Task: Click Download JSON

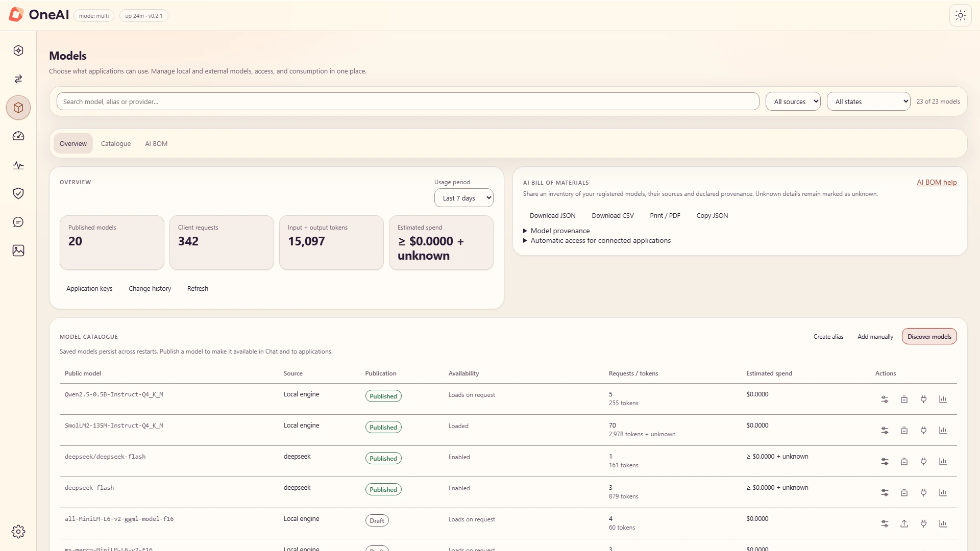Action: tap(552, 216)
